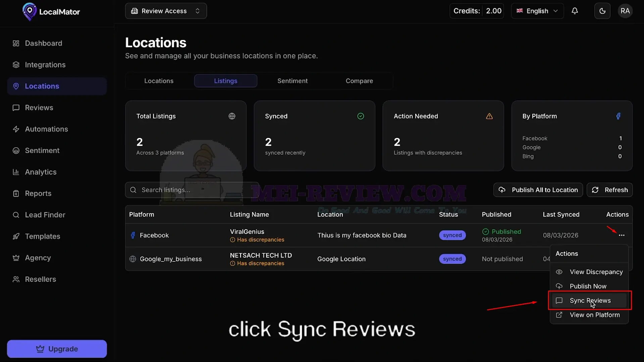Click the Locations pin icon in sidebar
This screenshot has width=644, height=362.
pyautogui.click(x=16, y=86)
